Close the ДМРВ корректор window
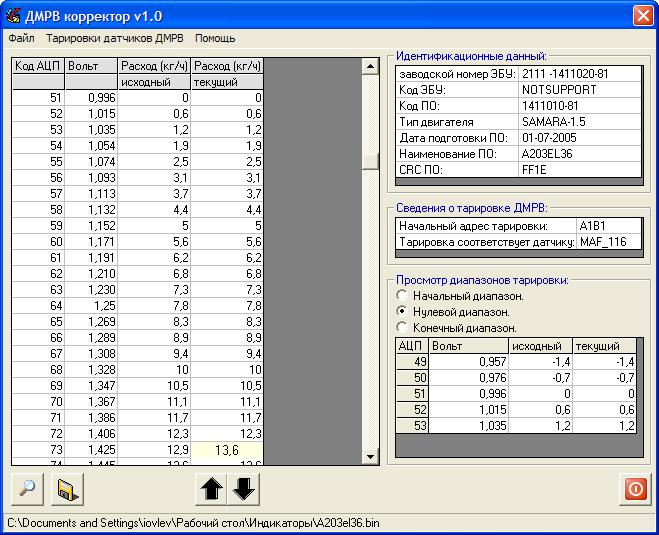This screenshot has width=659, height=535. point(643,16)
